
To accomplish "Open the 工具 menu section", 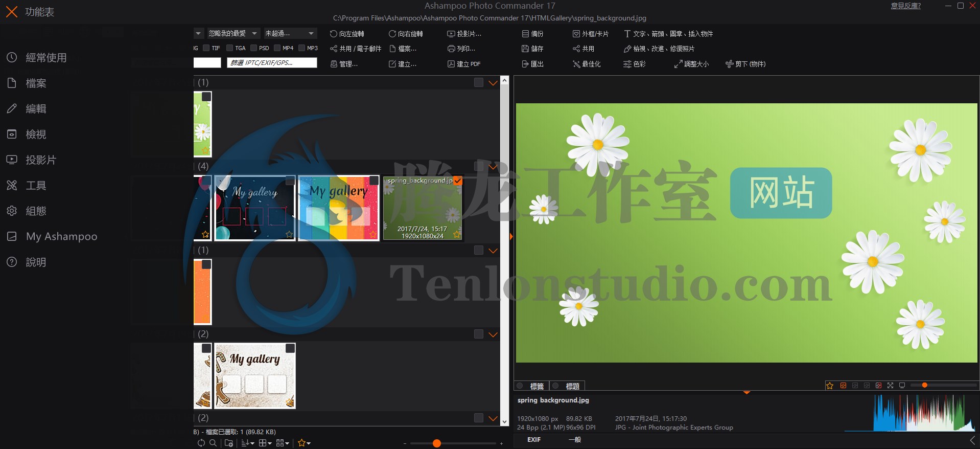I will click(27, 185).
